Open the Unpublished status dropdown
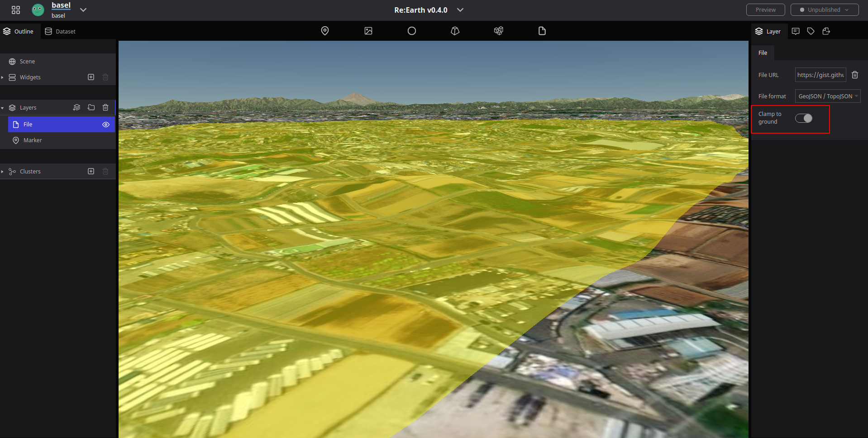Screen dimensions: 868x438 point(824,10)
